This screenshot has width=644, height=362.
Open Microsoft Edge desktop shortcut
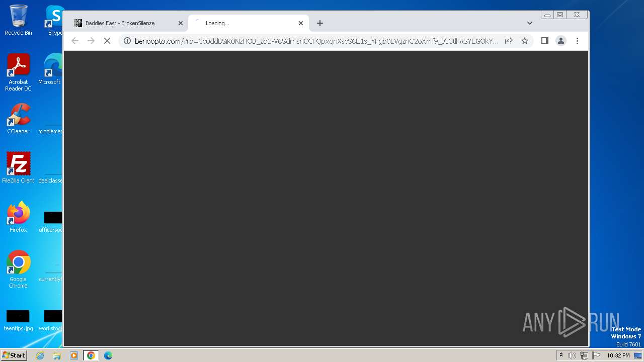[51, 69]
